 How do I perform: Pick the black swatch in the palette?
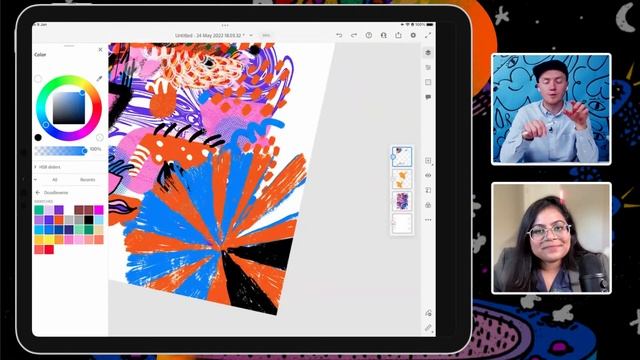[x=89, y=220]
